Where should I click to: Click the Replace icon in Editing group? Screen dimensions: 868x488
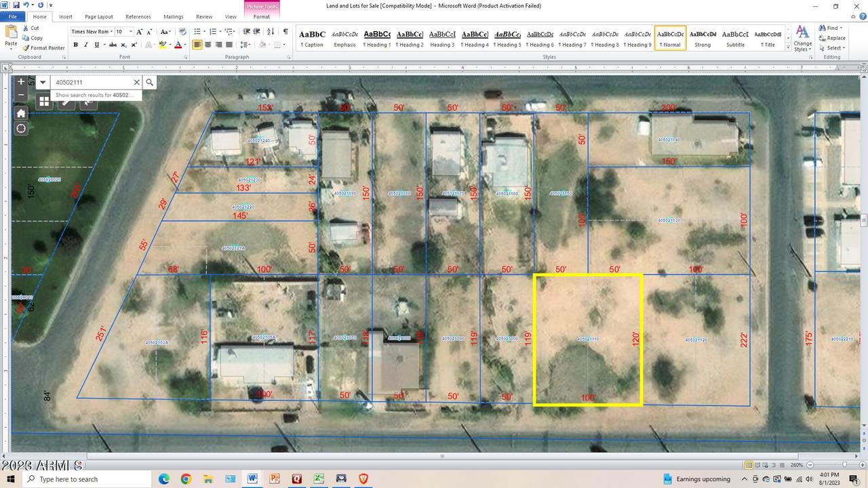pos(831,38)
